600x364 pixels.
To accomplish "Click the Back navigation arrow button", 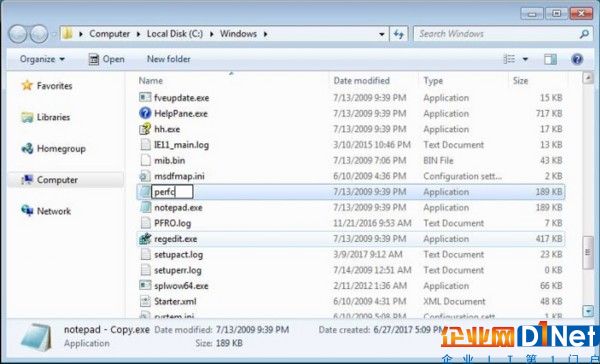I will [18, 34].
